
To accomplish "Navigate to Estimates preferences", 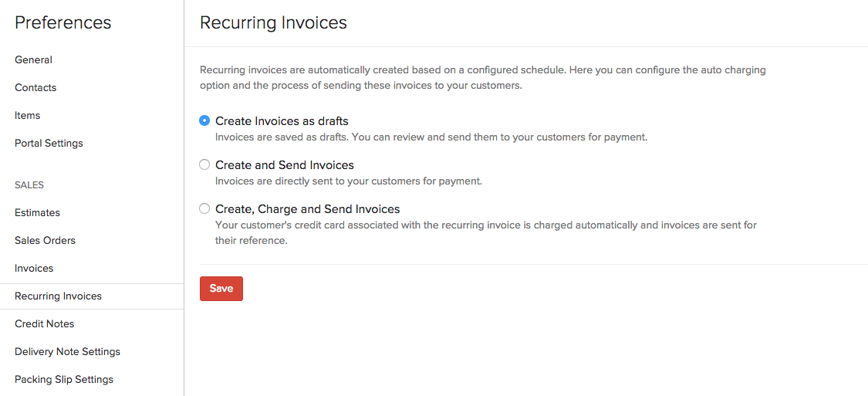I will 37,212.
